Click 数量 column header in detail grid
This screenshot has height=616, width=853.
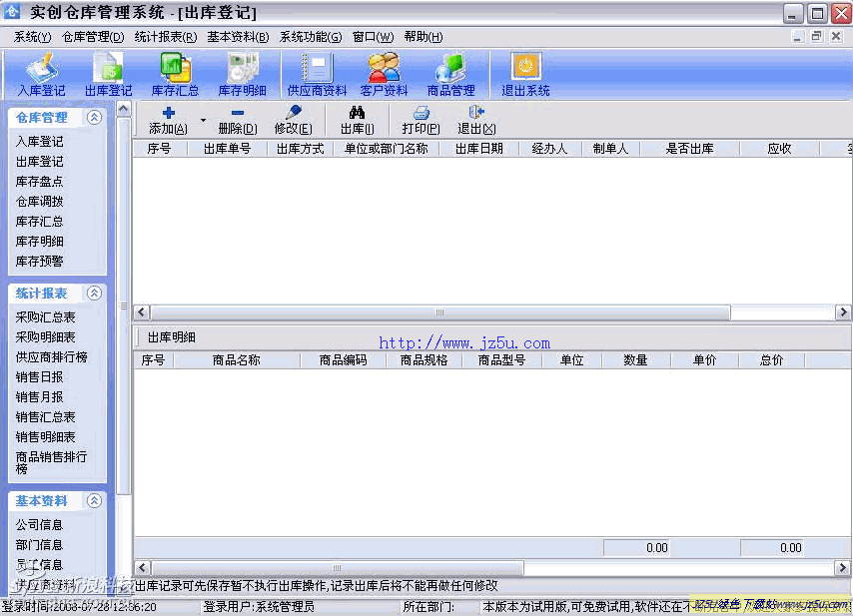coord(635,360)
